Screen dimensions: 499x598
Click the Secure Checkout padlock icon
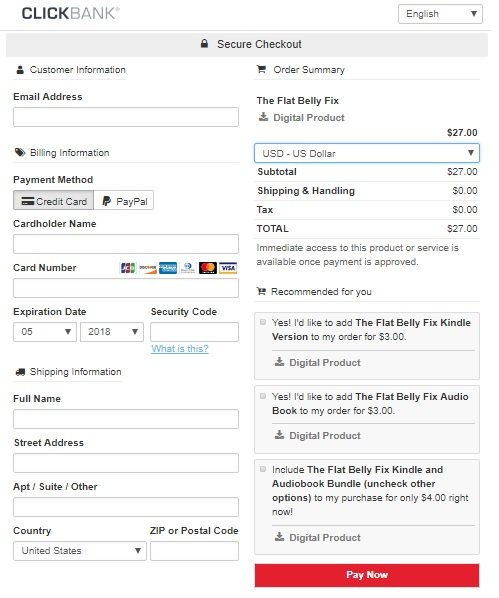pos(204,43)
